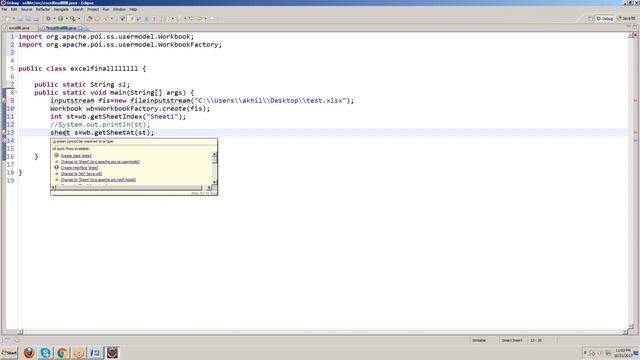The width and height of the screenshot is (640, 360).
Task: Click the Save All toolbar icon
Action: (x=28, y=18)
